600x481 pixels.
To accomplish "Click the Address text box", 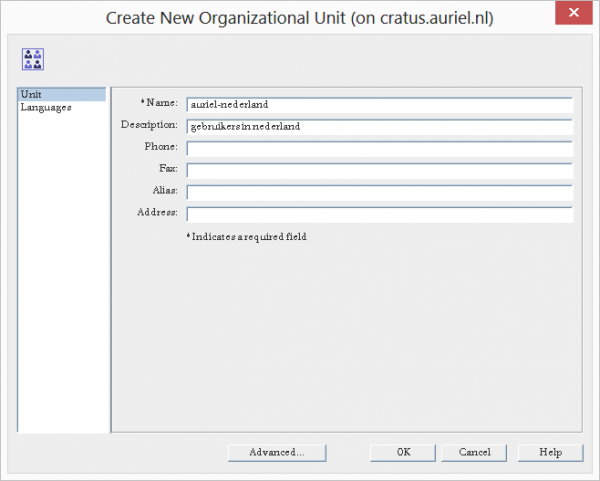I will click(379, 214).
